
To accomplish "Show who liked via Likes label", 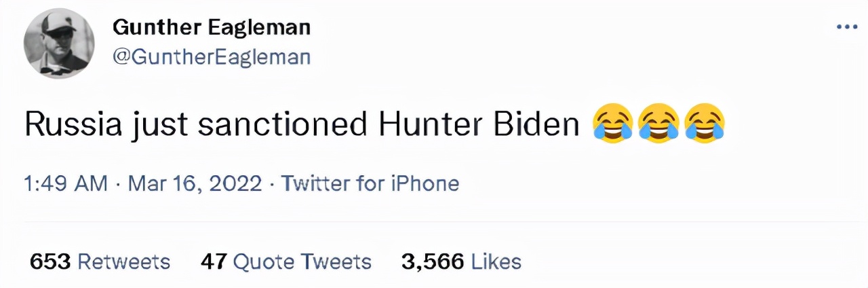I will click(496, 262).
